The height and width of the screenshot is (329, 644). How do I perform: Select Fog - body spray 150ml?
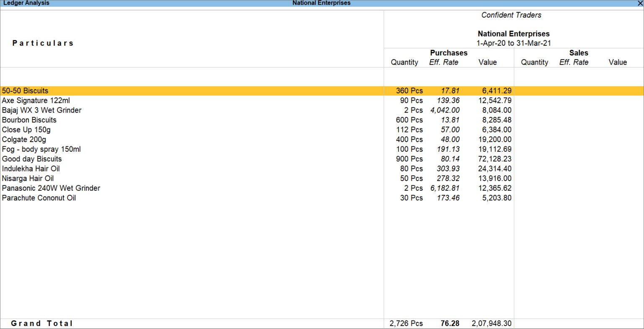pos(41,149)
